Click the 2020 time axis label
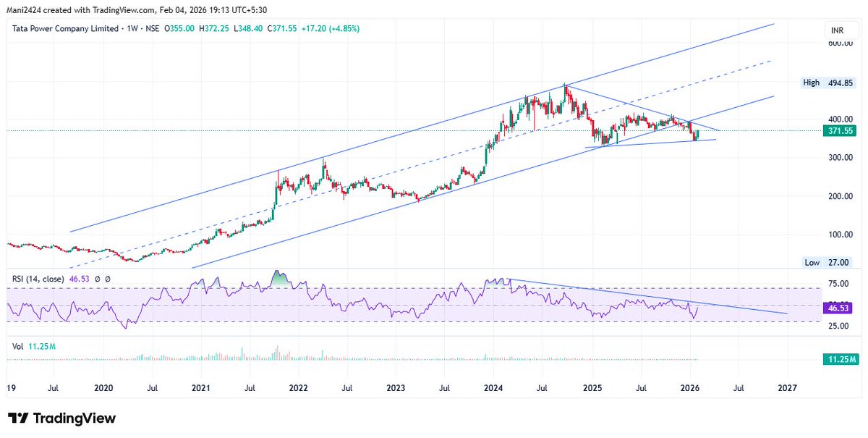This screenshot has width=868, height=438. pyautogui.click(x=103, y=388)
